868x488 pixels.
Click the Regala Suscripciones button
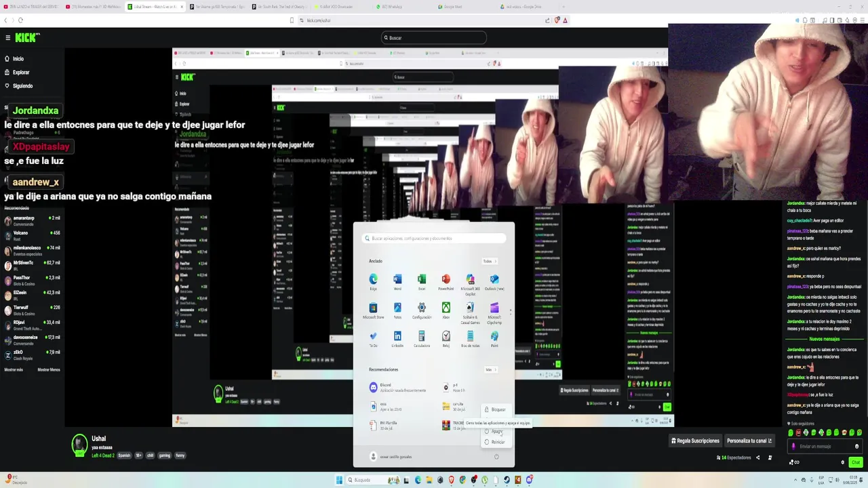(x=695, y=441)
